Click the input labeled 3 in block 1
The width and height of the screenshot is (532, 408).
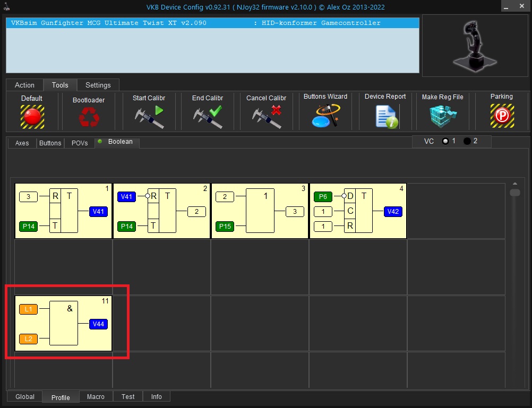[29, 196]
